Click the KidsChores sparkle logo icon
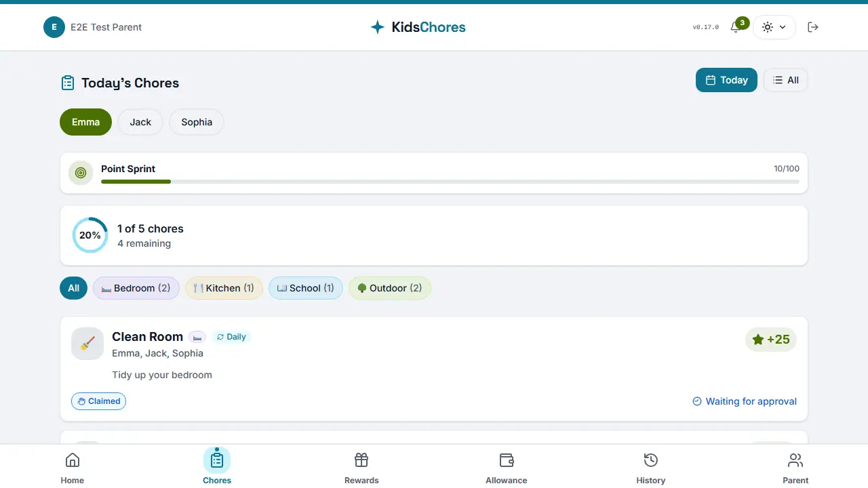Image resolution: width=868 pixels, height=488 pixels. (x=378, y=27)
